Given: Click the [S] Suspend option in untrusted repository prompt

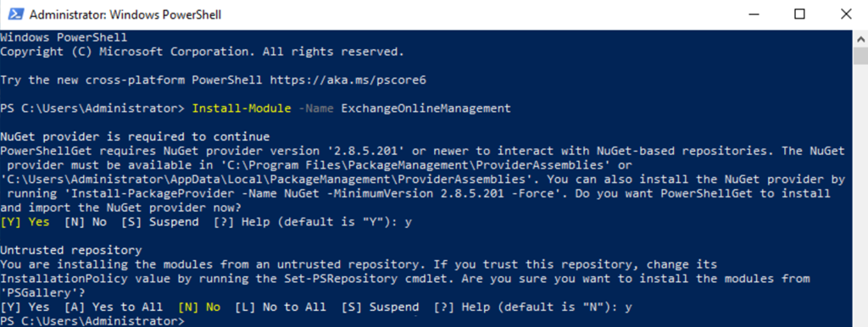Looking at the screenshot, I should [x=380, y=307].
